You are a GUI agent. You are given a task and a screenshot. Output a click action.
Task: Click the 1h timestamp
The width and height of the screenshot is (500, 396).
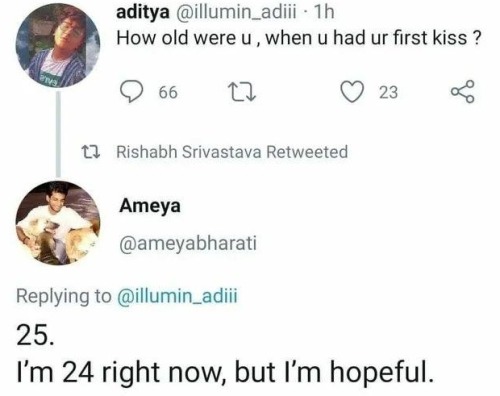coord(324,13)
